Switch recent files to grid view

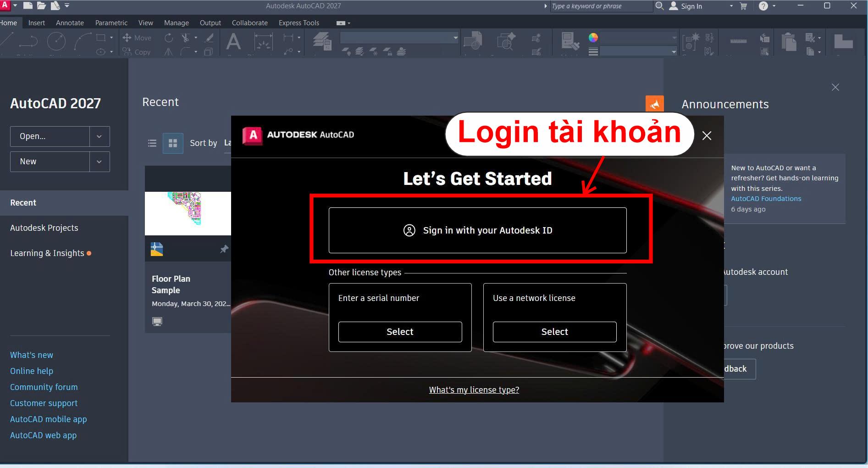[x=173, y=143]
